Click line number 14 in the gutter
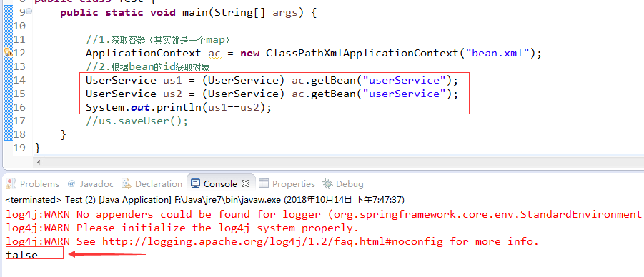This screenshot has height=277, width=644. (19, 80)
